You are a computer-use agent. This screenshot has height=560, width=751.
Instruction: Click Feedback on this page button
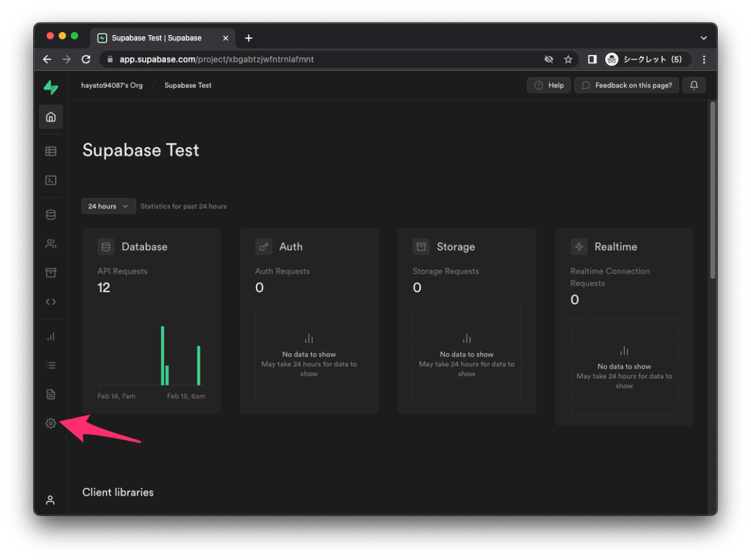[x=626, y=85]
